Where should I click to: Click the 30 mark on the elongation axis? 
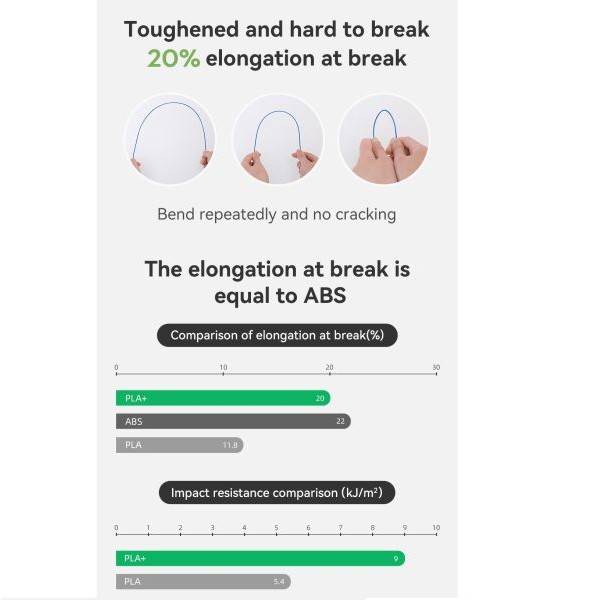436,368
